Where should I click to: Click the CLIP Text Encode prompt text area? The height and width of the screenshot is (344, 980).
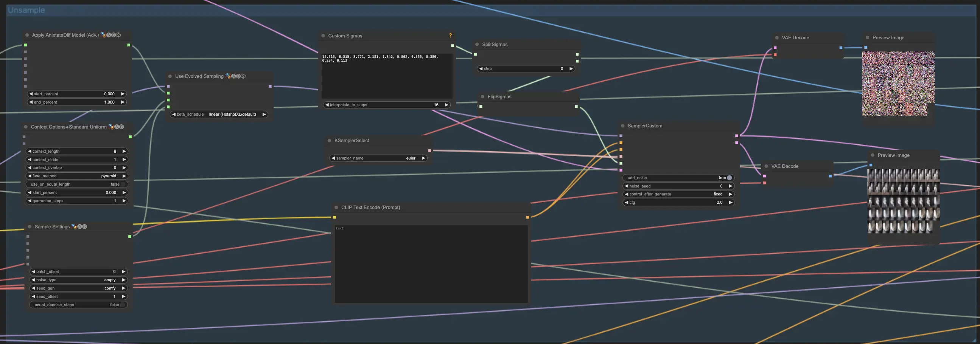point(431,264)
